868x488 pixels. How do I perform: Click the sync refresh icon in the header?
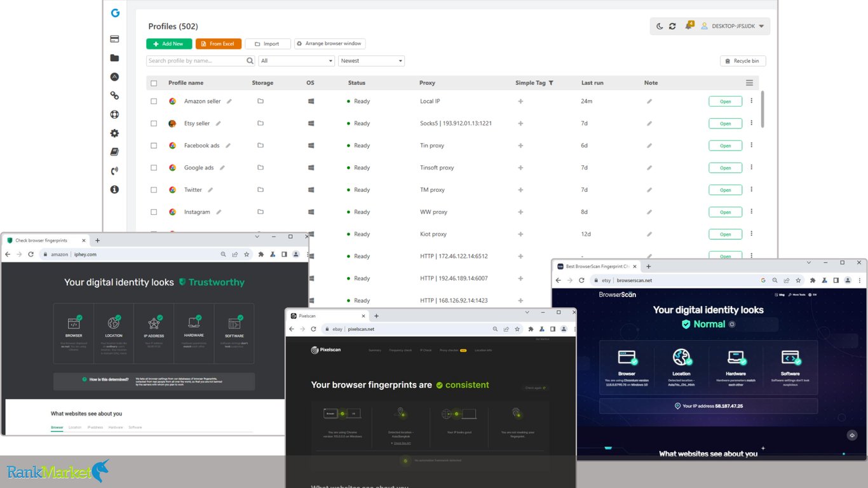point(672,26)
